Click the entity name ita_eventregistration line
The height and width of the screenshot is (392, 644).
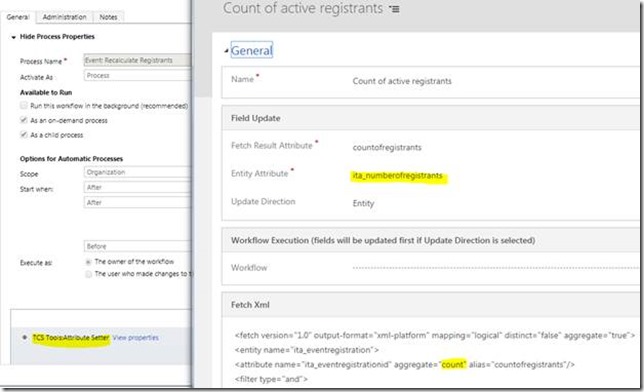(307, 350)
